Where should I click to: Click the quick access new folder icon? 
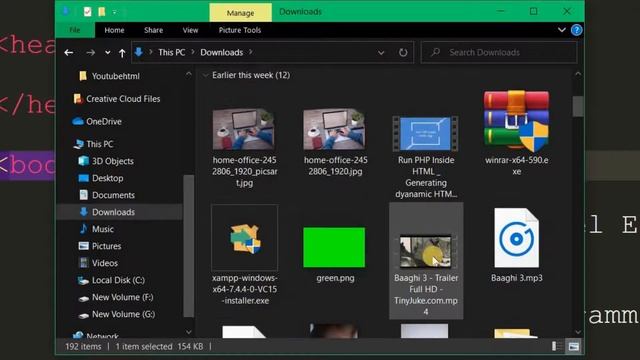102,11
